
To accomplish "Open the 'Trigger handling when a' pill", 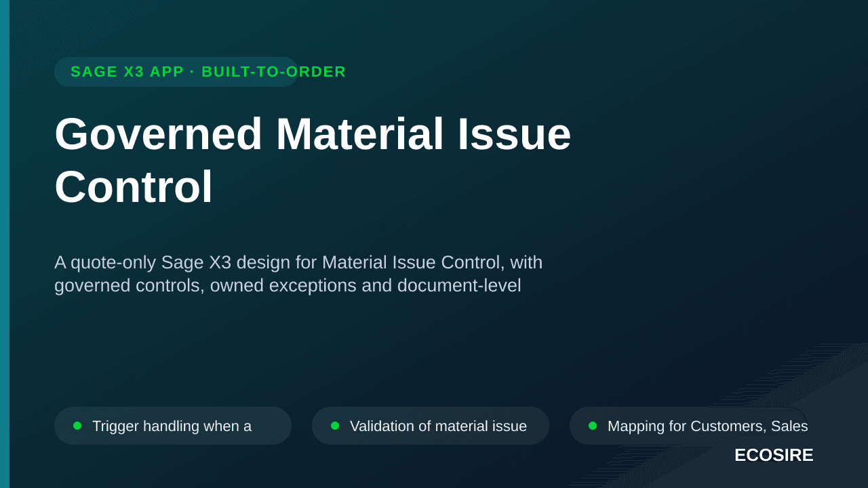I will 173,426.
